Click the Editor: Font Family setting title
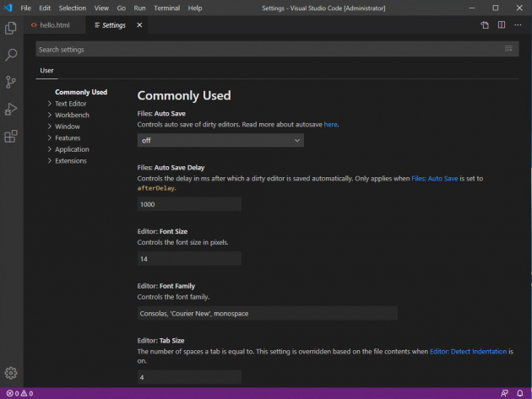 click(166, 286)
